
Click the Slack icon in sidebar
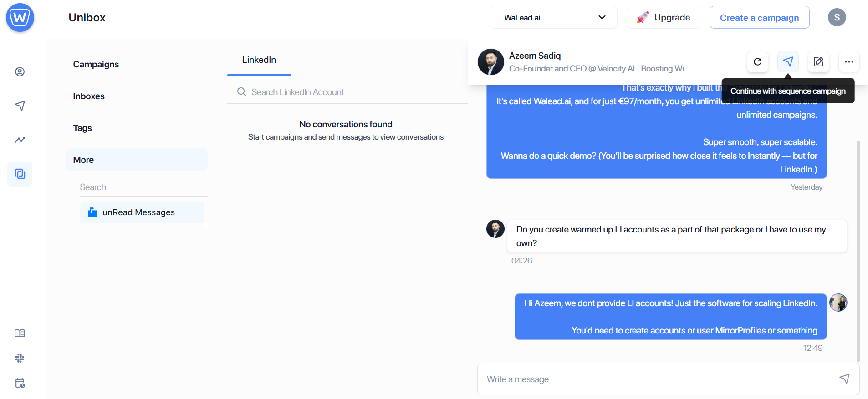click(x=20, y=358)
